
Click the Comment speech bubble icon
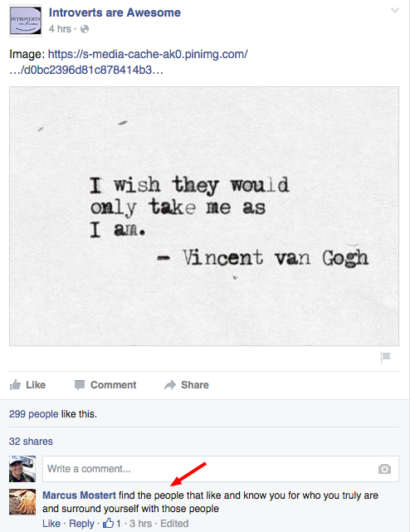tap(80, 385)
